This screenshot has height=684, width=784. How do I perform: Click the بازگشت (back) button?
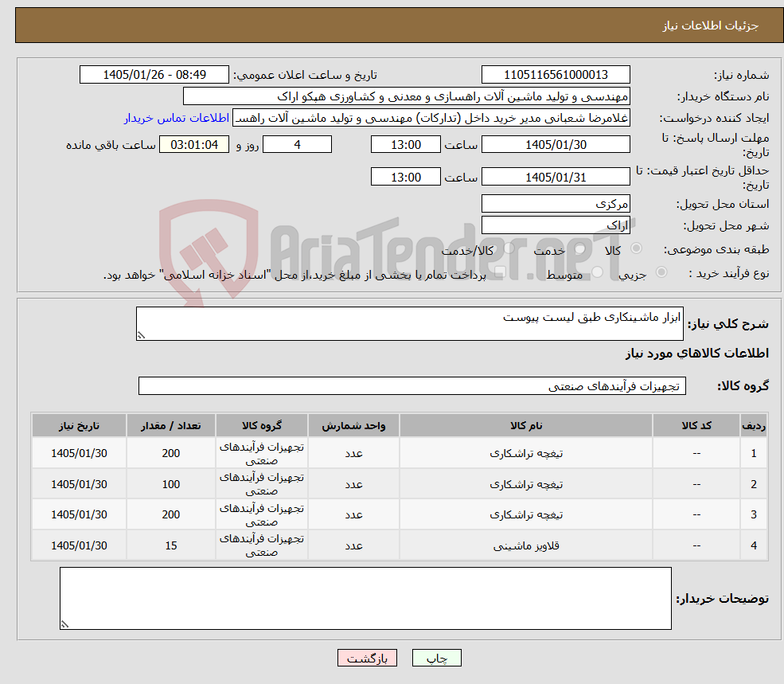point(367,658)
